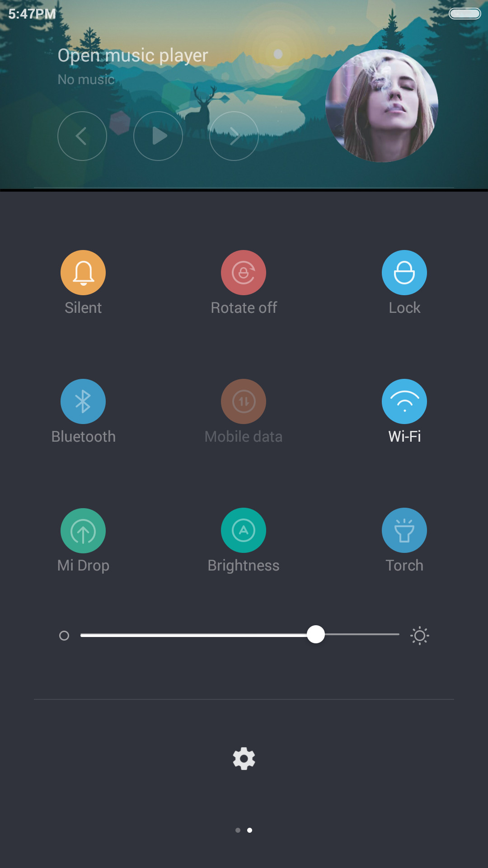Play music with the play button
Screen dimensions: 488x868
[x=158, y=136]
